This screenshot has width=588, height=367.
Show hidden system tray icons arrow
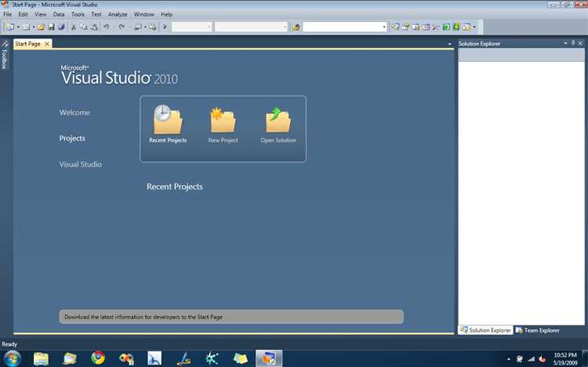[x=509, y=359]
